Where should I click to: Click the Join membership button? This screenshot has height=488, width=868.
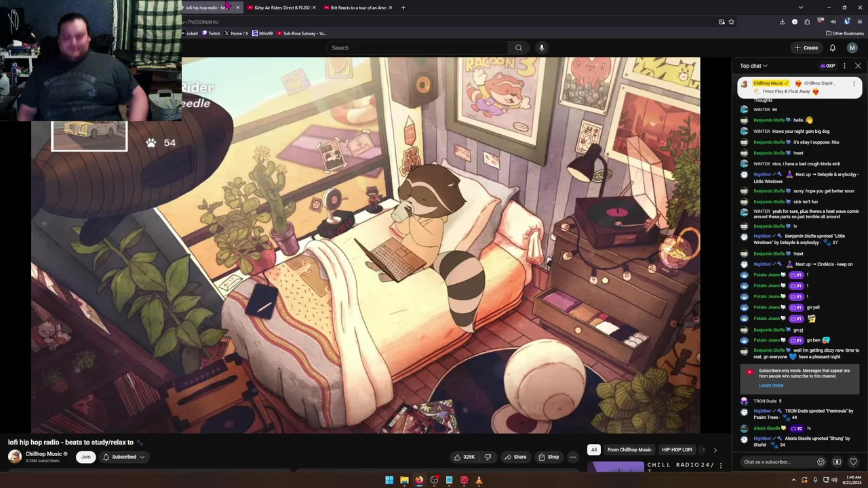(85, 457)
